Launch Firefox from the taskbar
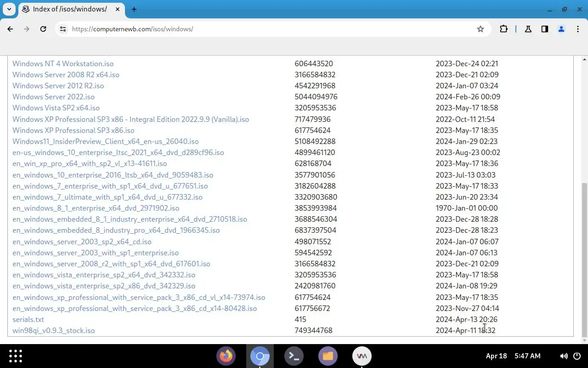 [x=226, y=356]
